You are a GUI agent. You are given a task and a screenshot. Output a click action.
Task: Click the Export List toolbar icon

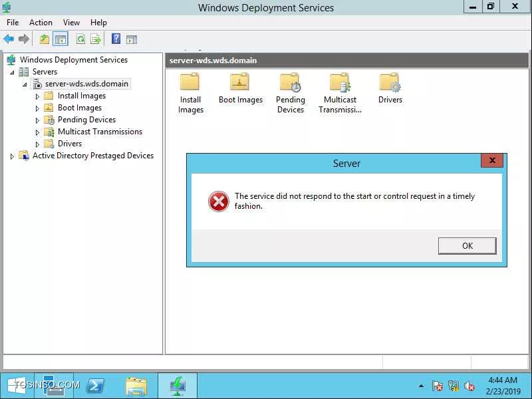point(96,39)
